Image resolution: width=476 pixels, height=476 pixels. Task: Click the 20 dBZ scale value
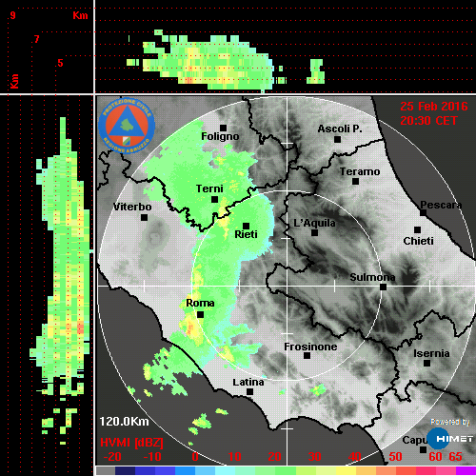click(275, 457)
